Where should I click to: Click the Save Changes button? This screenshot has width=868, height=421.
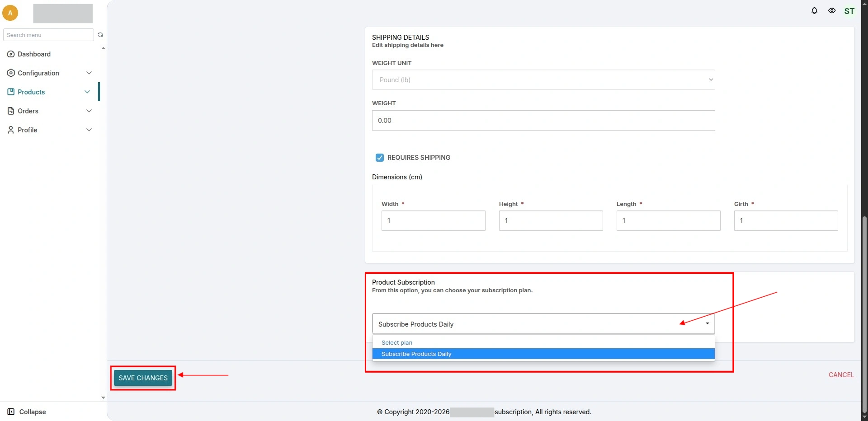[143, 378]
